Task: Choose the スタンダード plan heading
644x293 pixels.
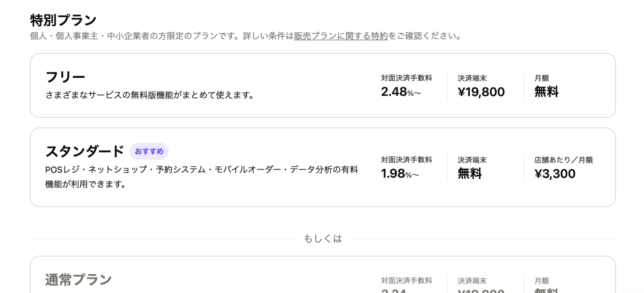Action: click(x=85, y=151)
